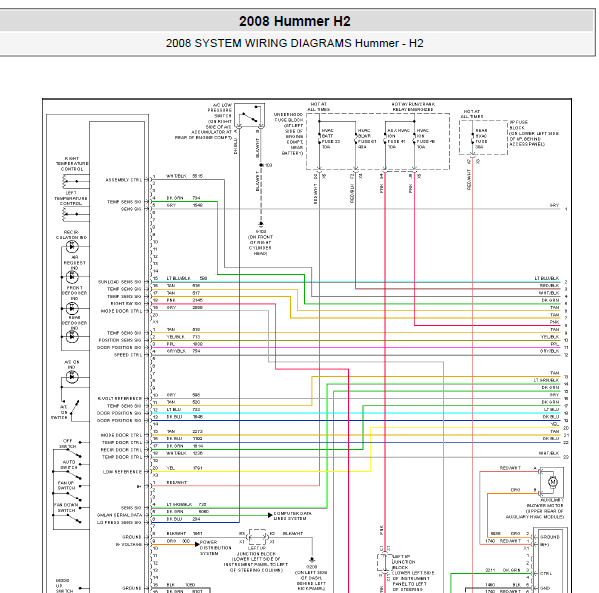Select the magenta PPL door position wire
Screen dimensions: 599x593
355,348
